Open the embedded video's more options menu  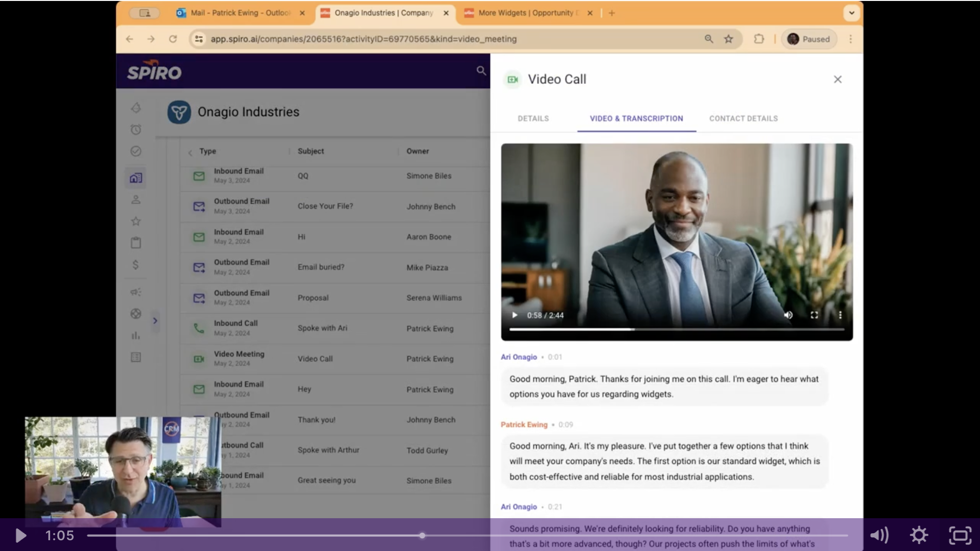(840, 315)
